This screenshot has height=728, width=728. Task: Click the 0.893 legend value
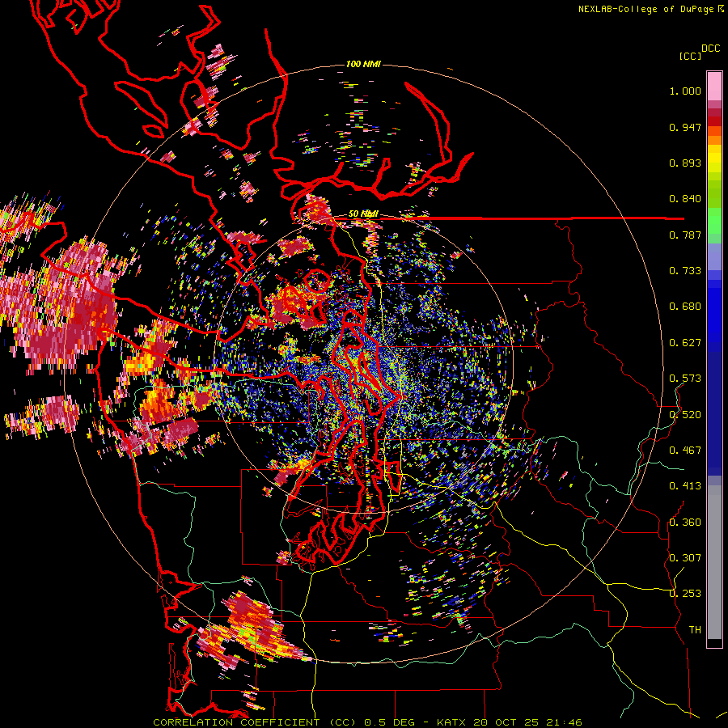point(685,163)
